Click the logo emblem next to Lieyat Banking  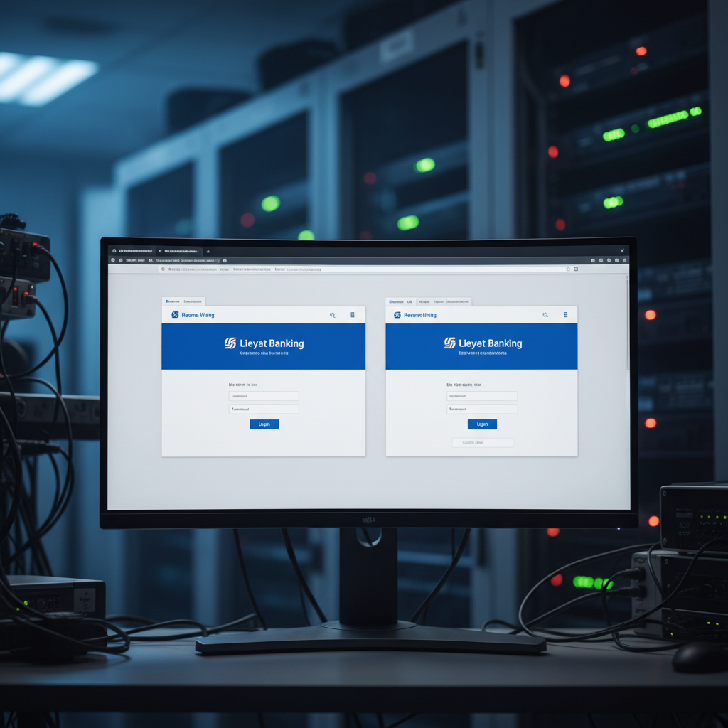pyautogui.click(x=230, y=343)
